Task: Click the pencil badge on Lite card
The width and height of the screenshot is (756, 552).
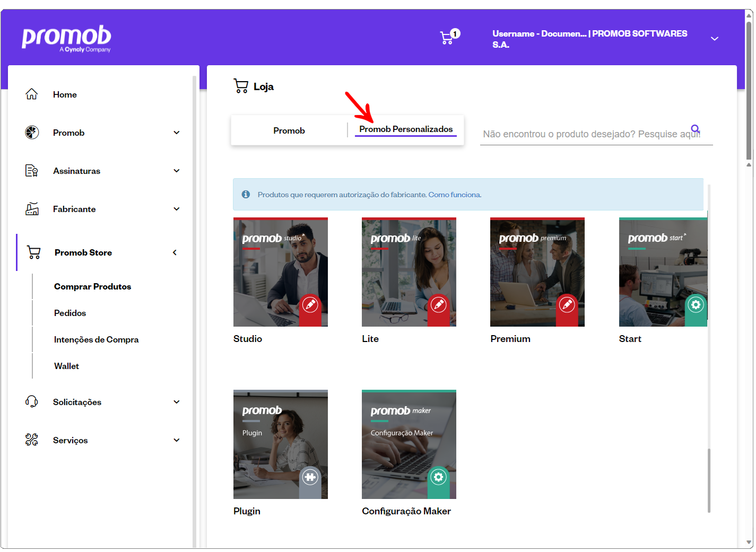Action: pyautogui.click(x=438, y=305)
